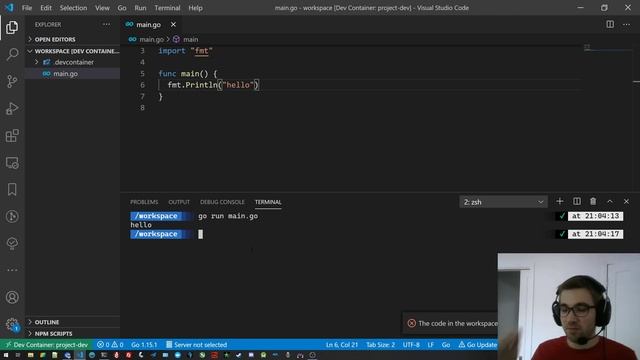Place cursor on fmt.Println code line
Image resolution: width=640 pixels, height=360 pixels.
(212, 85)
